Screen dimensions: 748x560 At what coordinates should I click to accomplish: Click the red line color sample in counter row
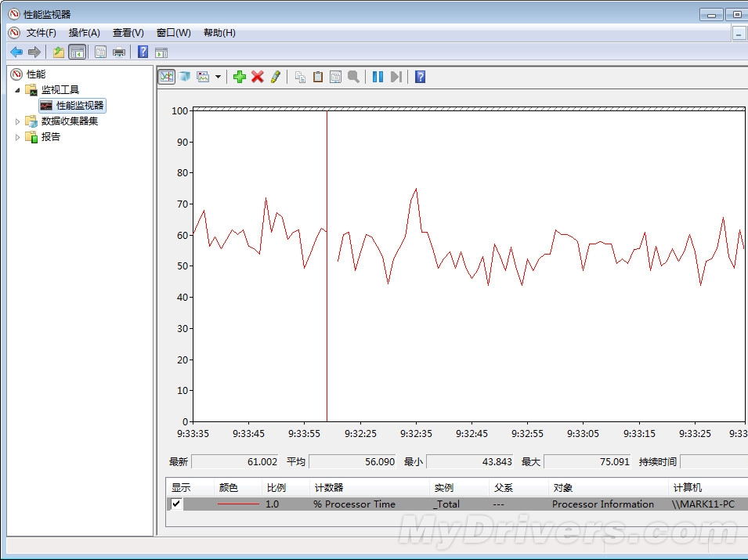238,504
